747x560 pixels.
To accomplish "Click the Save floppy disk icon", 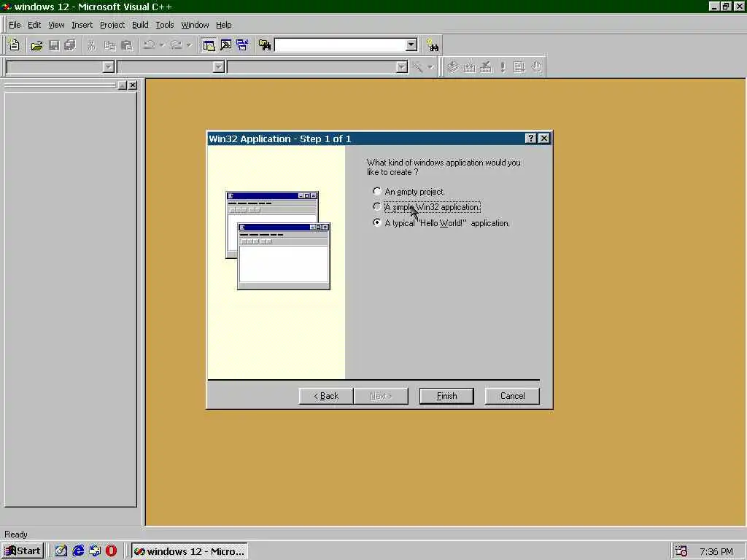I will click(53, 45).
